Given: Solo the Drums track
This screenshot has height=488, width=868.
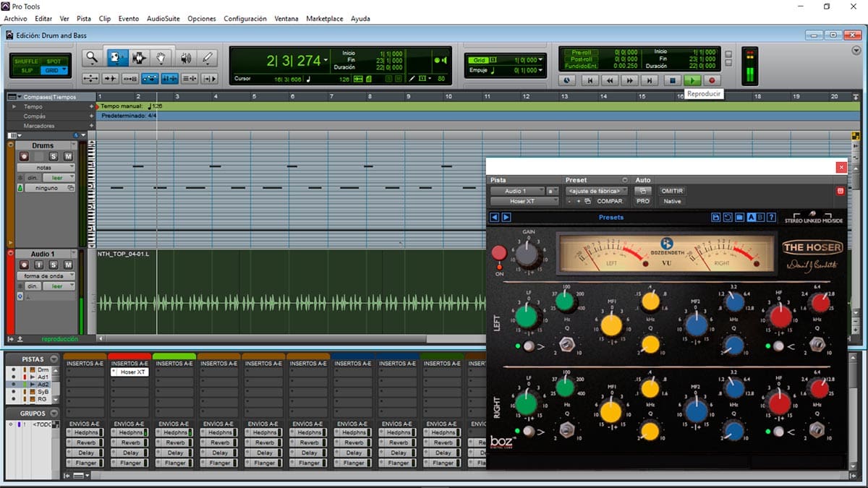Looking at the screenshot, I should (53, 156).
